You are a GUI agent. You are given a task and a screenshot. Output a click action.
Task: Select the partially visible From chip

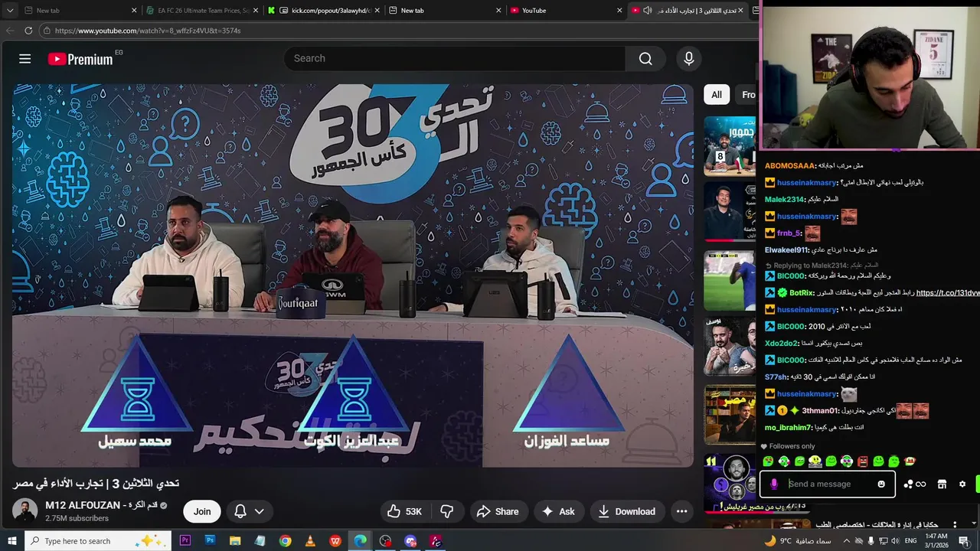coord(746,95)
